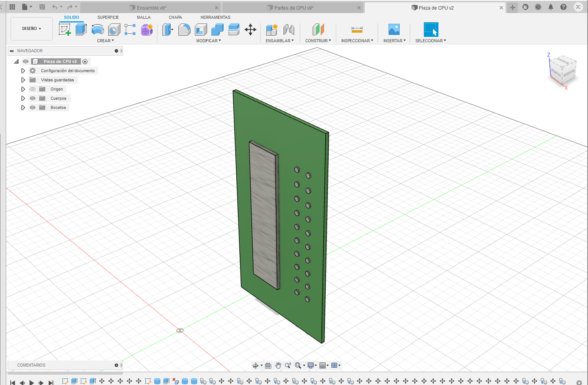Screen dimensions: 588x385
Task: Open the SELECCIONAR dropdown menu
Action: click(431, 41)
